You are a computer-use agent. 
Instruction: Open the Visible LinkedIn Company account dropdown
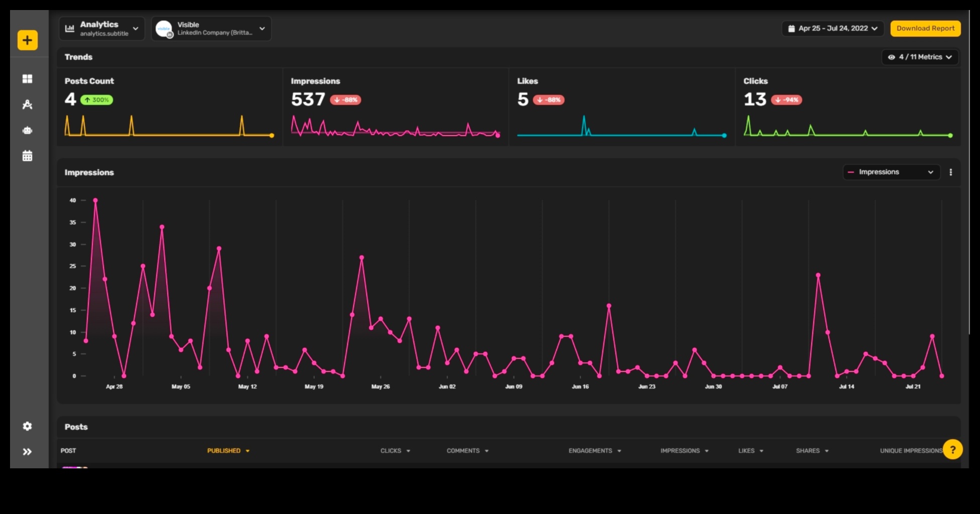(x=211, y=29)
